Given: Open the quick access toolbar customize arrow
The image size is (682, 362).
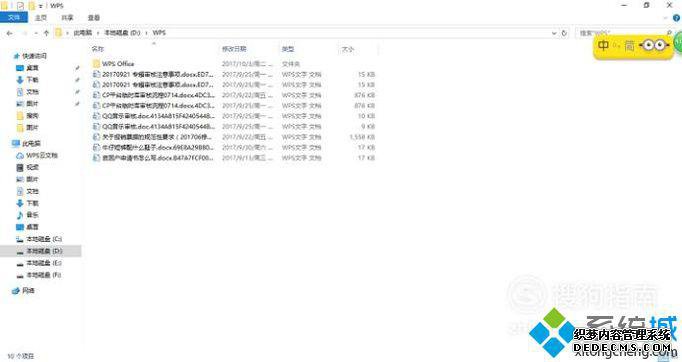Looking at the screenshot, I should pyautogui.click(x=40, y=6).
